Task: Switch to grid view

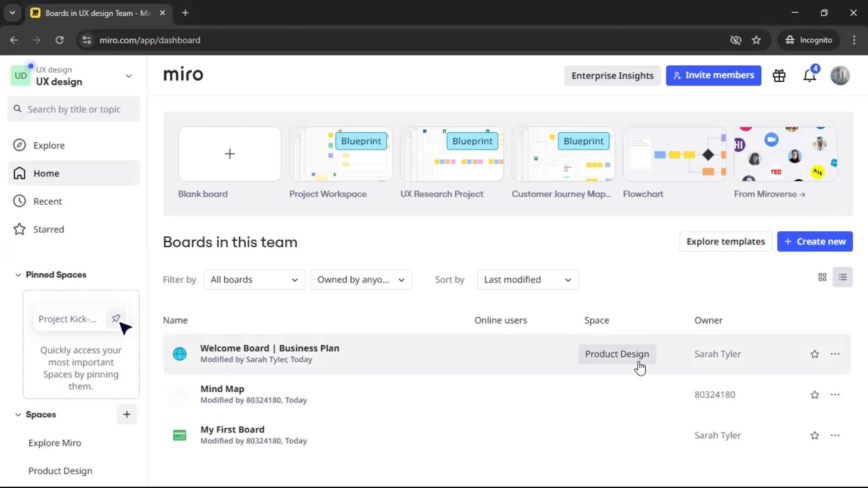Action: (x=822, y=277)
